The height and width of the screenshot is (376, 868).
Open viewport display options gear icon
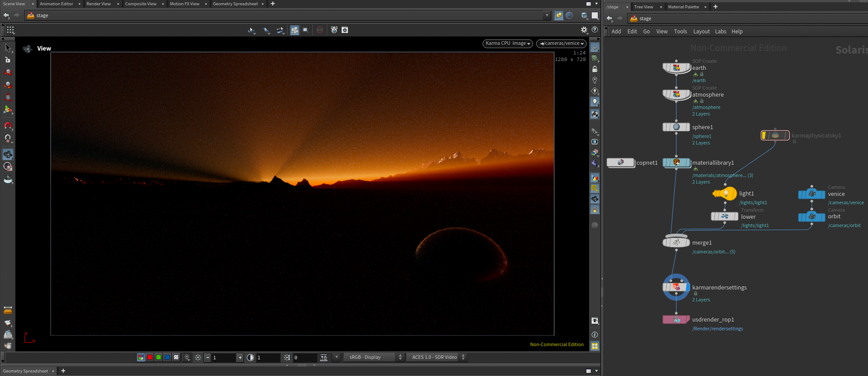[584, 30]
